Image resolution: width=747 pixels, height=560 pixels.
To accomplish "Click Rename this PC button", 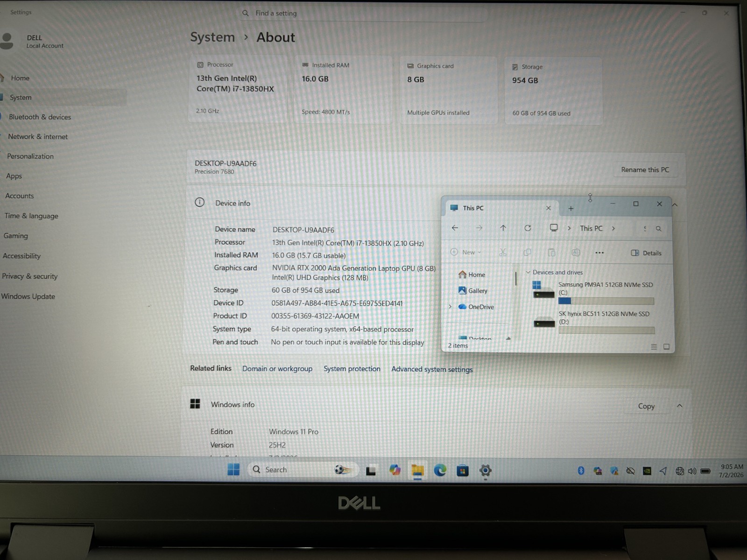I will coord(645,170).
